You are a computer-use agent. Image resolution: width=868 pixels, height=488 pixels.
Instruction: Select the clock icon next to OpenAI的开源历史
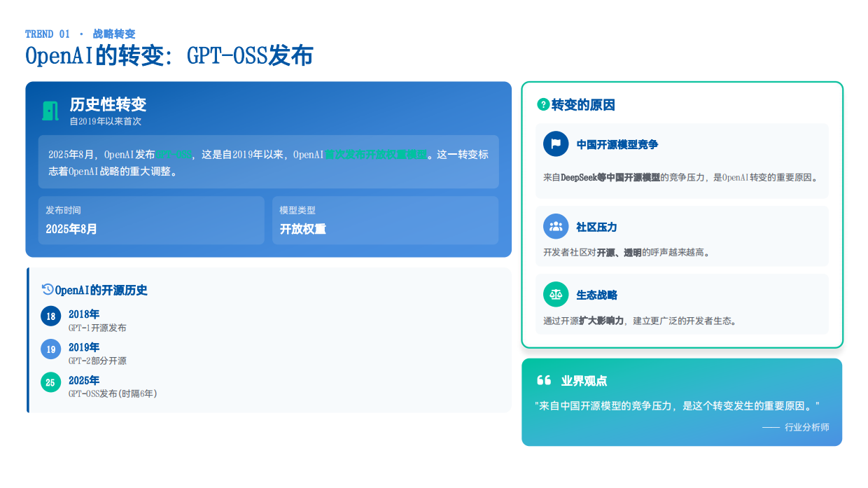coord(46,290)
